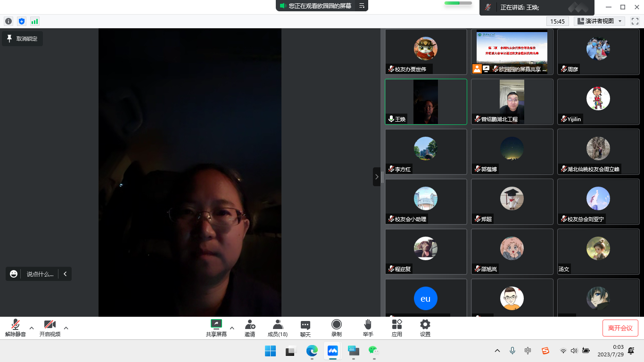This screenshot has width=644, height=362.
Task: Collapse the participant gallery side panel
Action: (376, 177)
